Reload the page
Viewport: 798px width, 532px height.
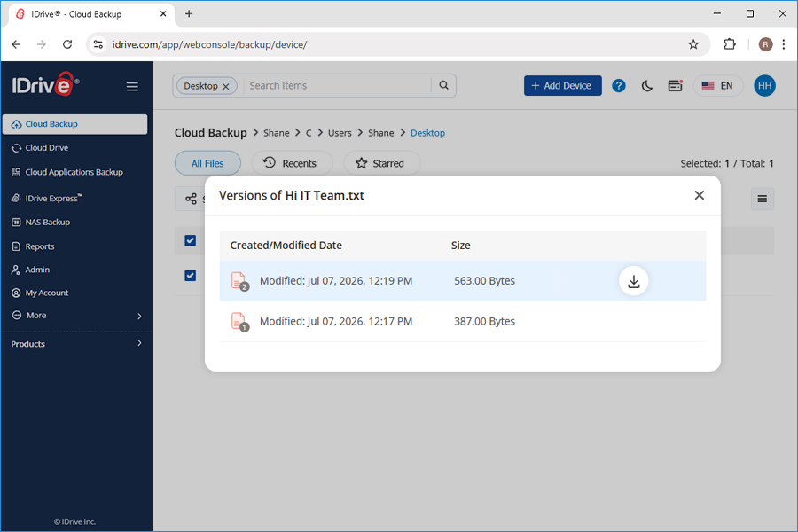(67, 45)
